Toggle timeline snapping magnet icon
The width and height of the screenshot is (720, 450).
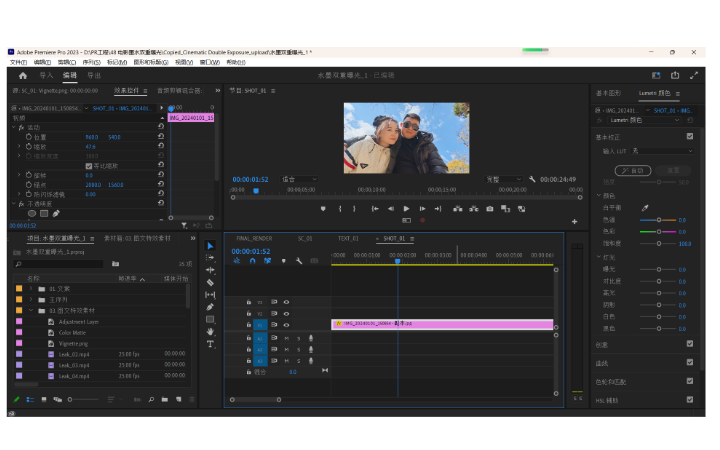pos(252,261)
